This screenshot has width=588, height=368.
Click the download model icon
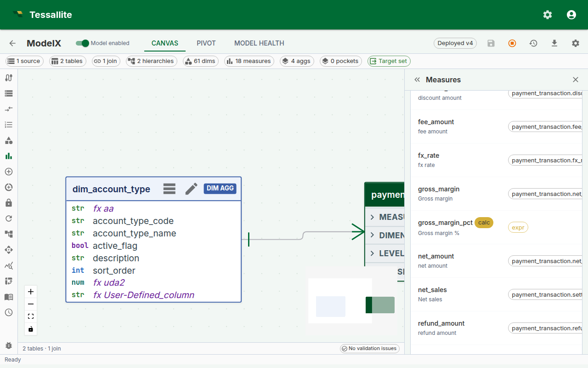(554, 43)
